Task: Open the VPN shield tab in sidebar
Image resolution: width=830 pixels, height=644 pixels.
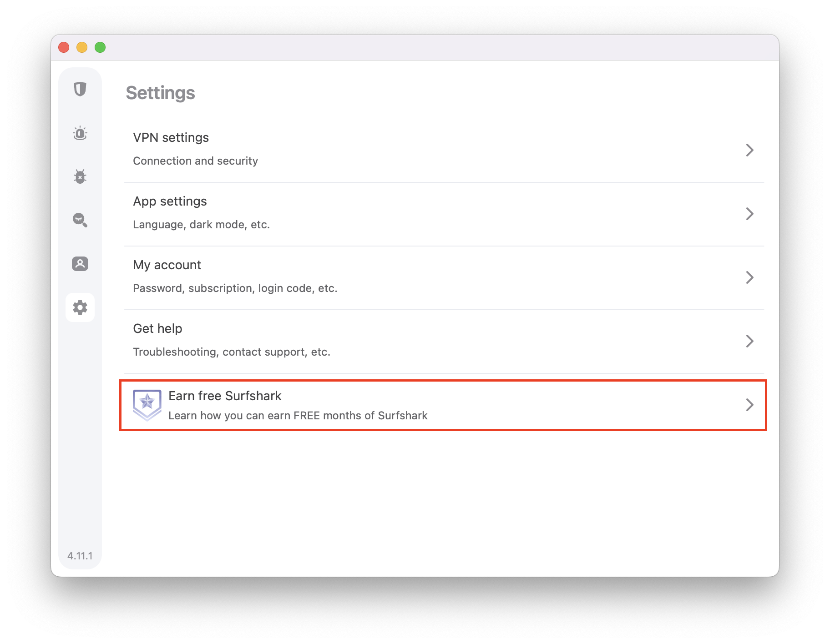Action: (80, 89)
